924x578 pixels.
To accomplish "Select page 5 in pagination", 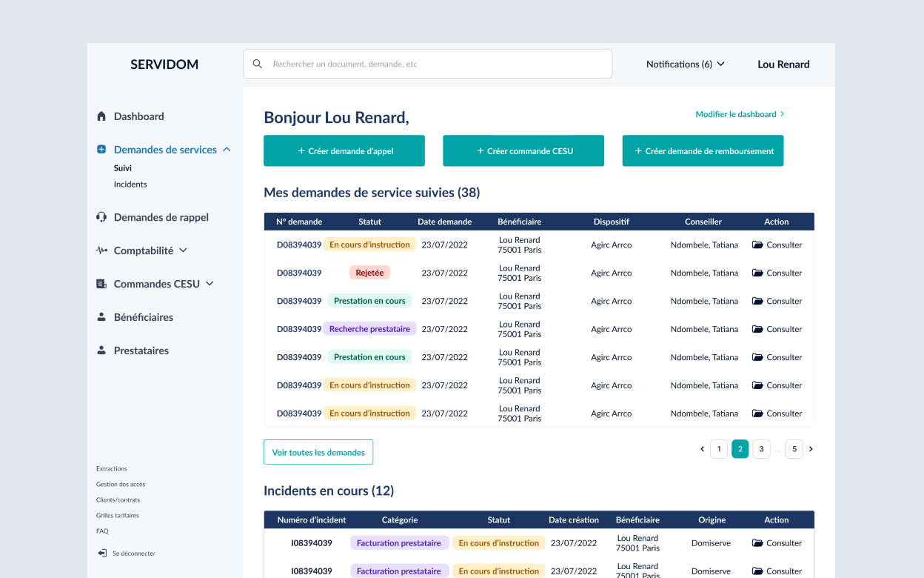I will click(x=794, y=449).
